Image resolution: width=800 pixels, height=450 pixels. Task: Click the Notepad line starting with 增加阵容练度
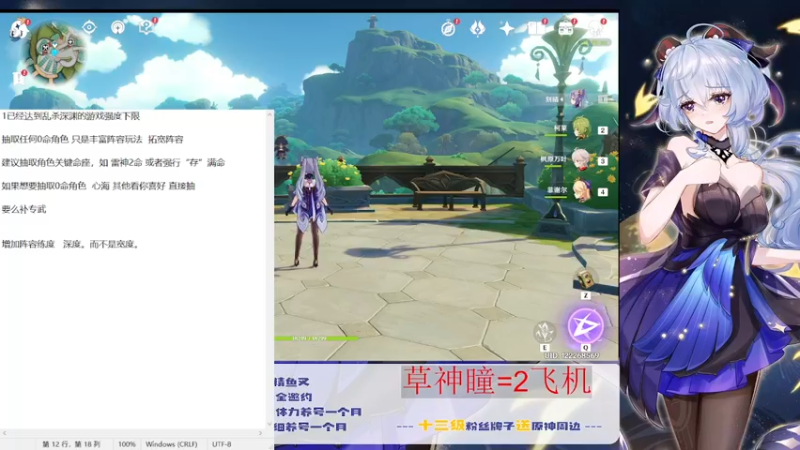click(71, 244)
